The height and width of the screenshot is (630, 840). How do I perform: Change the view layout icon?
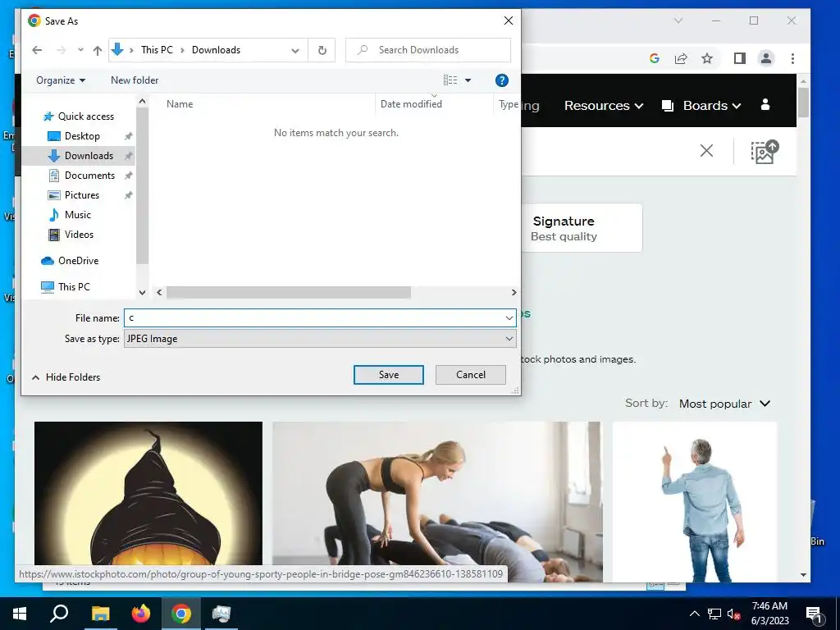point(450,80)
